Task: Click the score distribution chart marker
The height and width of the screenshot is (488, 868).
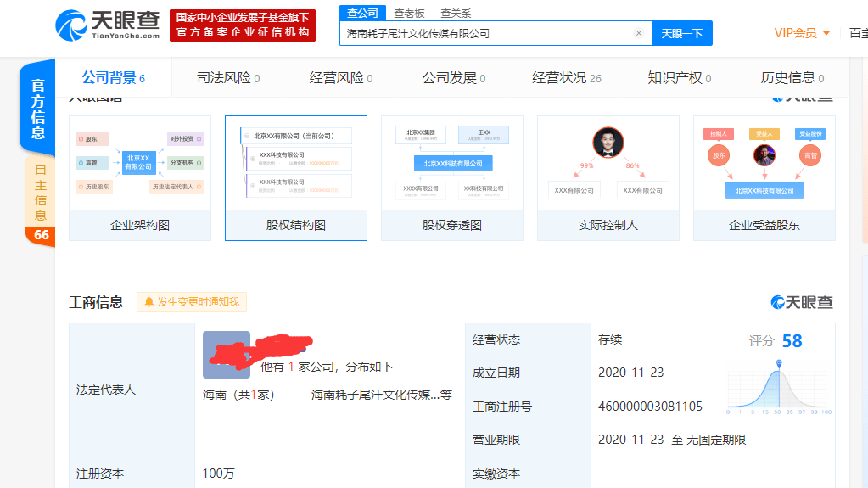Action: click(x=778, y=364)
